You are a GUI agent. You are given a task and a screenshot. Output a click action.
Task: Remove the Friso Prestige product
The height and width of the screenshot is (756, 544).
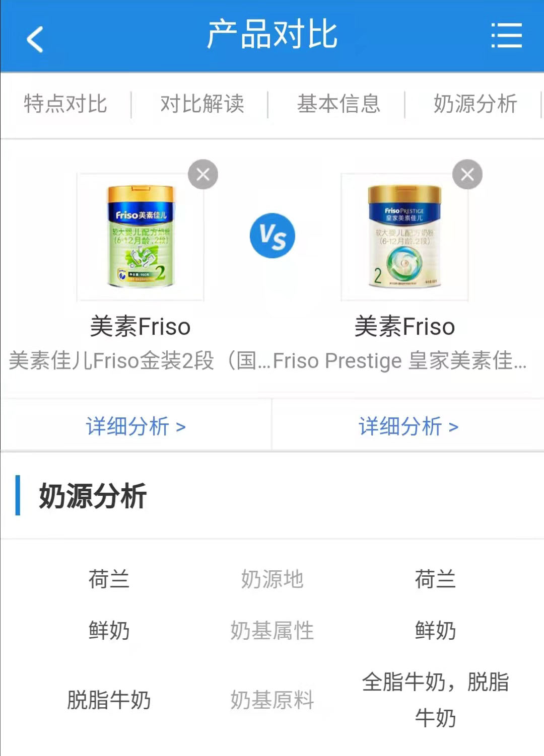pos(467,175)
